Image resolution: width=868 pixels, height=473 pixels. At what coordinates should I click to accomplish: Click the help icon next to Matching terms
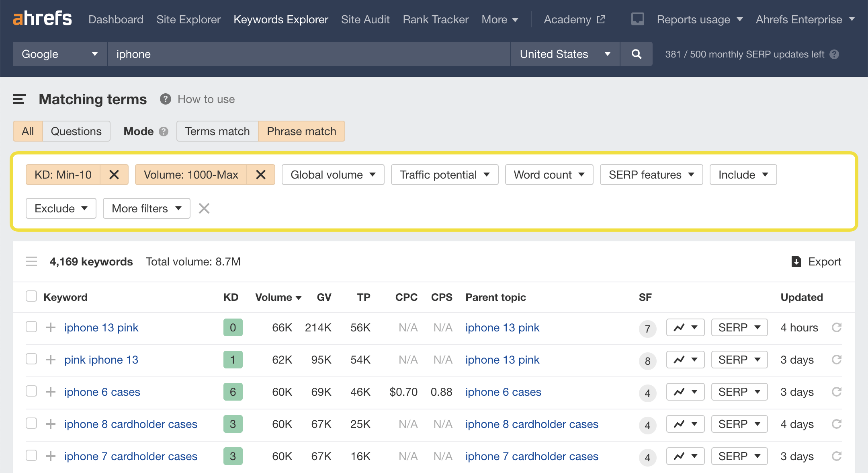[x=165, y=99]
